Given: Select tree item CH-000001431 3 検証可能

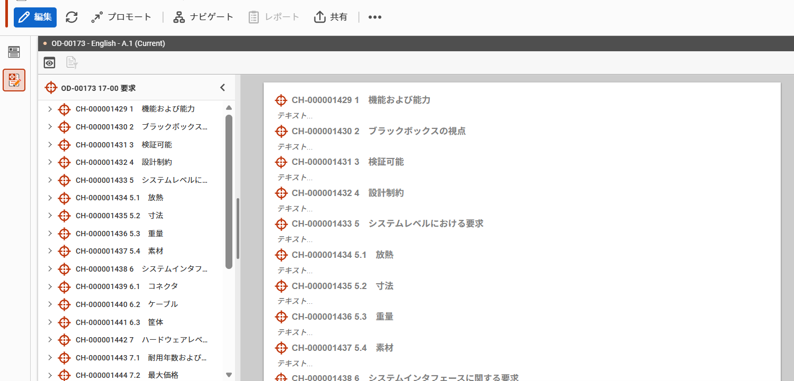Looking at the screenshot, I should 124,144.
